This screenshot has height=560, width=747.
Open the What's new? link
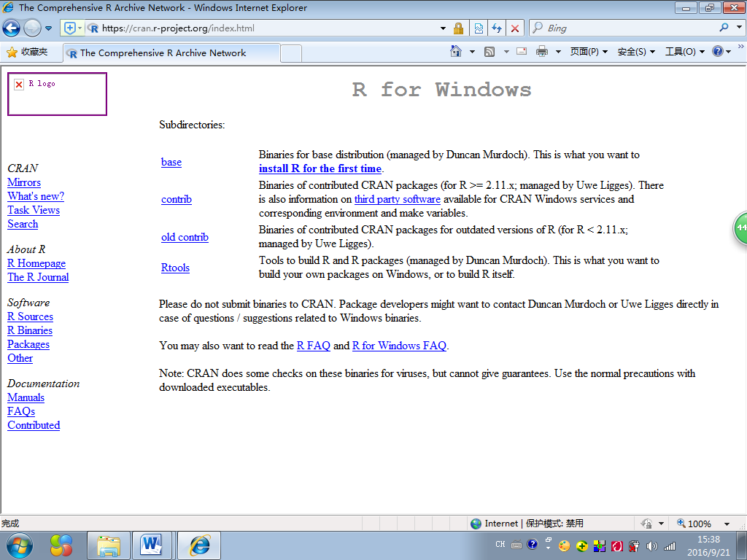click(36, 196)
